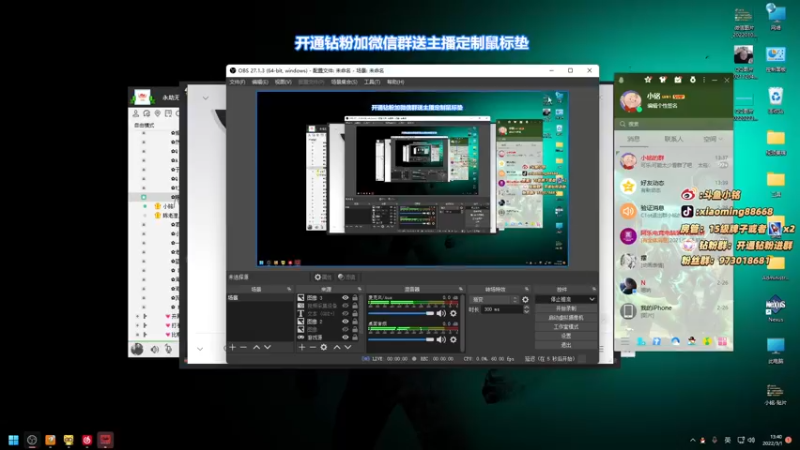Screen dimensions: 800x450
Task: Remove the selected source with the minus icon
Action: 312,347
